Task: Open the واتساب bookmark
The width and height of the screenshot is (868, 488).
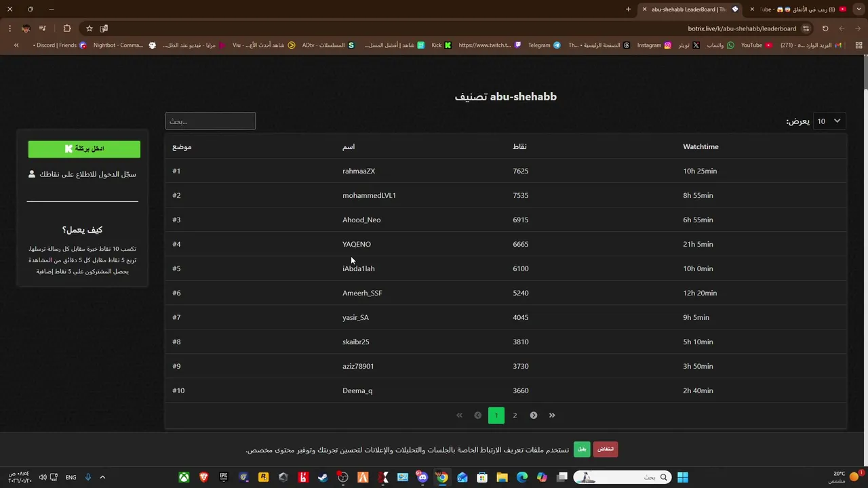Action: pyautogui.click(x=720, y=45)
